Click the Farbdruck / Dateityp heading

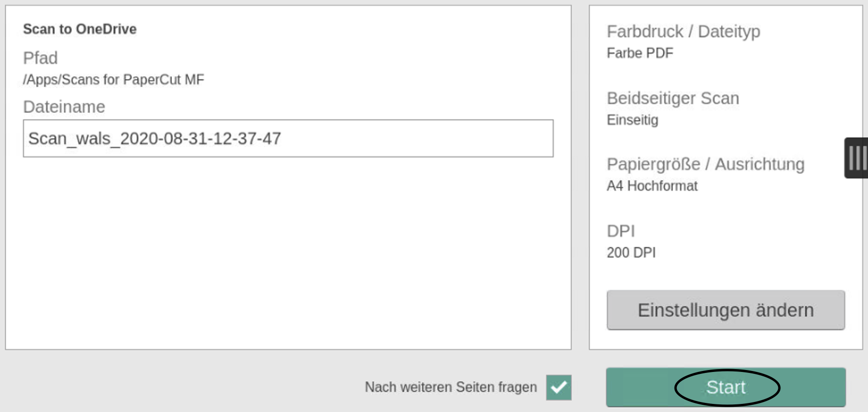(x=683, y=31)
